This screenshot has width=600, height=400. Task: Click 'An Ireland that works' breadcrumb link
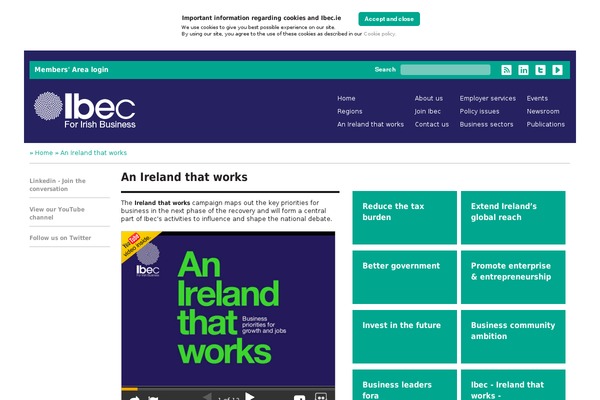coord(93,153)
